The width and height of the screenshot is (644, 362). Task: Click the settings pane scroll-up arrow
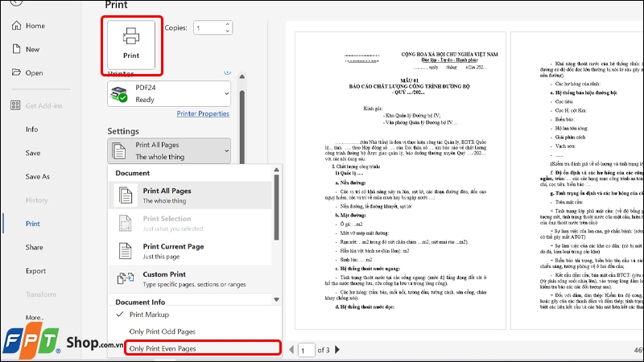242,76
